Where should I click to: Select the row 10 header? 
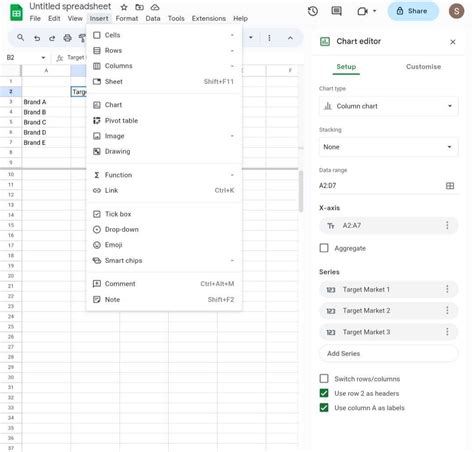click(11, 174)
